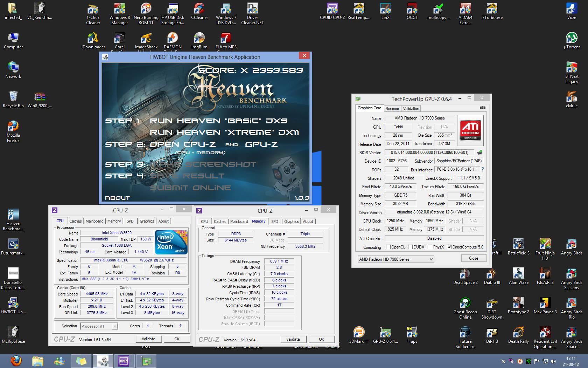Image resolution: width=588 pixels, height=368 pixels.
Task: Click the BIOS Version field in GPU-Z
Action: (429, 152)
